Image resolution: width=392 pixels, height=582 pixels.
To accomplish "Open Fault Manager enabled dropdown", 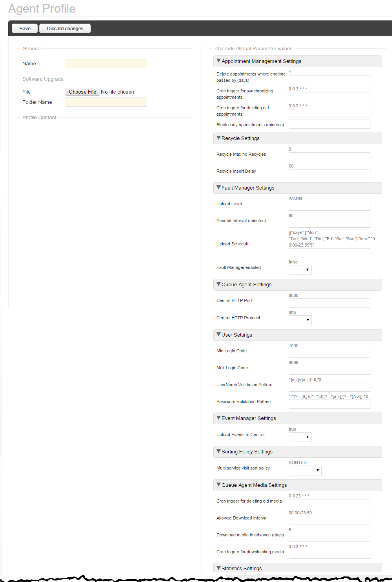I will [300, 270].
